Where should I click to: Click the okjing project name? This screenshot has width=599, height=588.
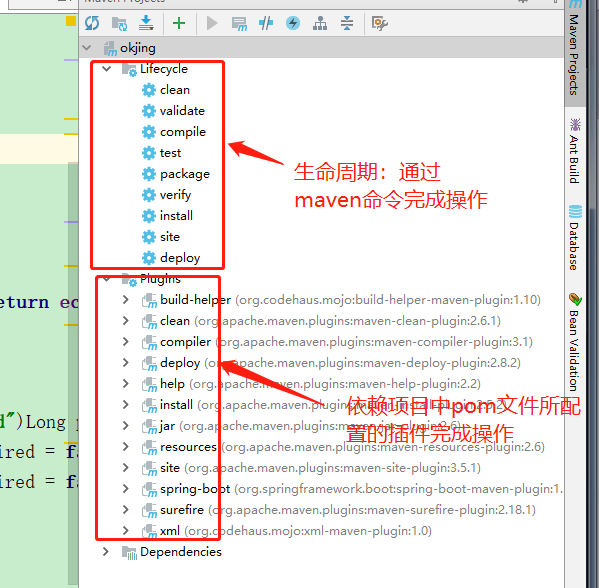(x=138, y=48)
